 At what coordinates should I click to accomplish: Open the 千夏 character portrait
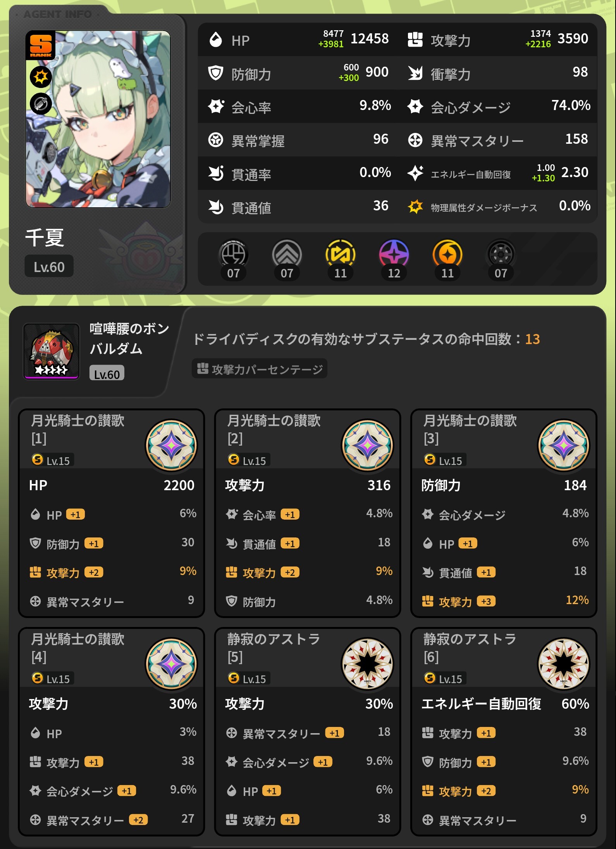click(x=98, y=119)
